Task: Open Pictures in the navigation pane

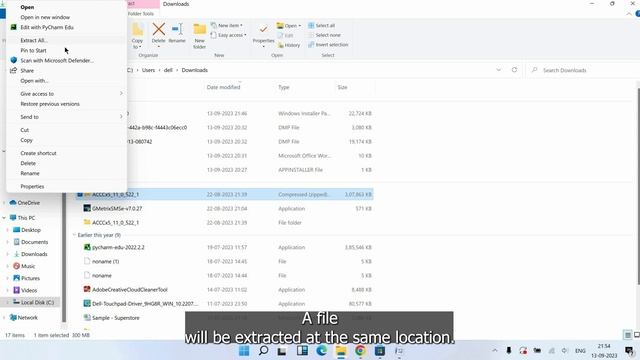Action: (x=27, y=278)
